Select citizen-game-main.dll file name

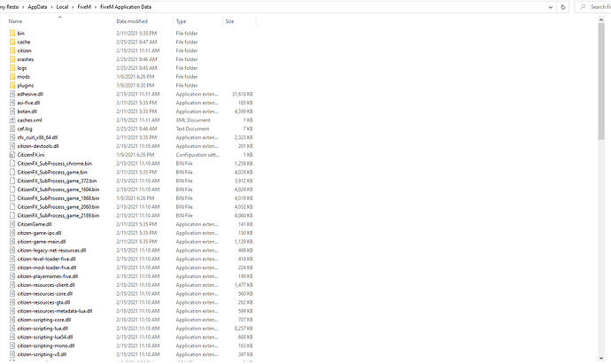pyautogui.click(x=42, y=242)
